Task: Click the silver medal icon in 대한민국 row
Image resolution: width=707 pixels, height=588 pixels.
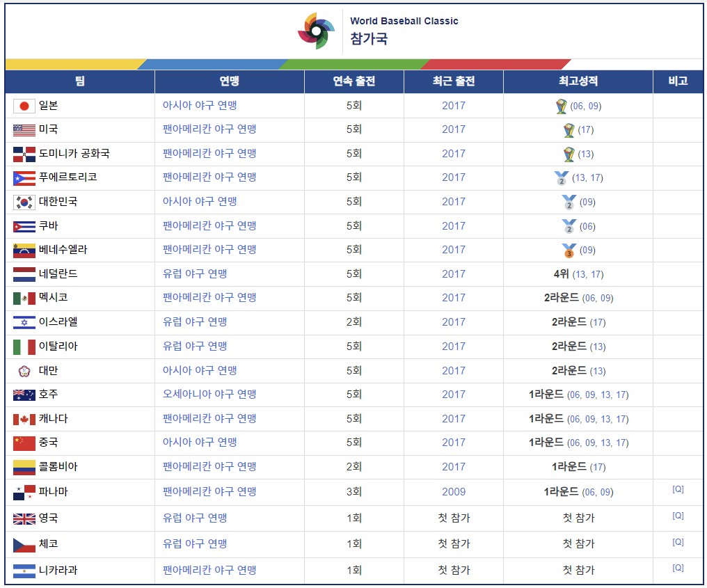Action: [x=569, y=202]
